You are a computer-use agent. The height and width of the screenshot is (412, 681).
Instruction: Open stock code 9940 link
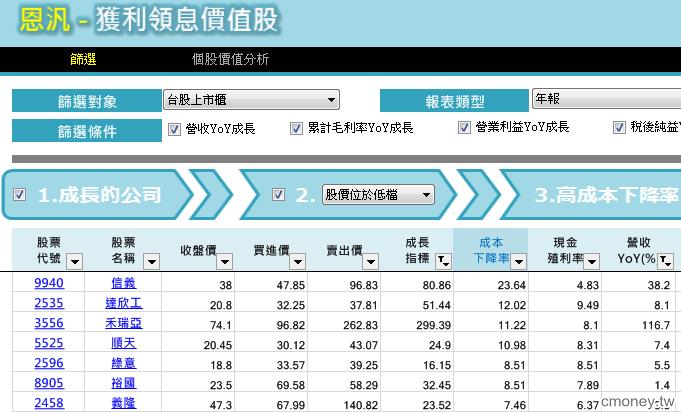pos(49,283)
